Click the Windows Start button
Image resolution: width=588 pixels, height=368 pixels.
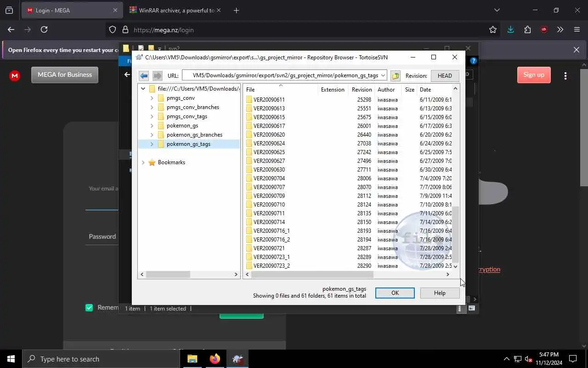click(x=11, y=359)
